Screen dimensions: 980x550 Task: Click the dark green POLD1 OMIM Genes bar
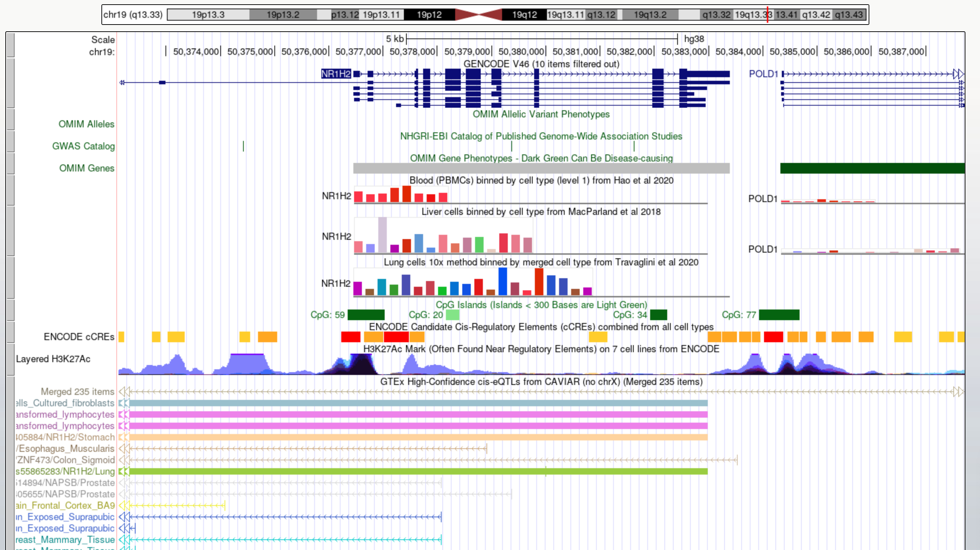coord(872,168)
